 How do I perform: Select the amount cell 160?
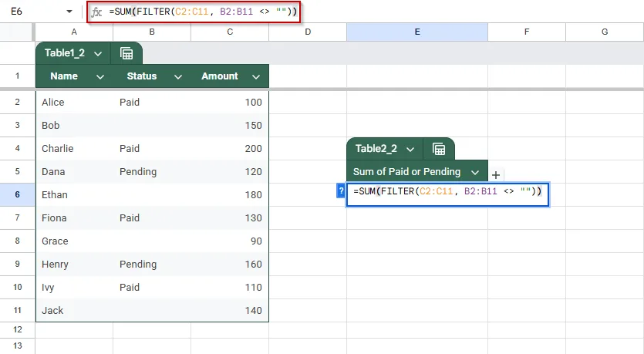click(230, 264)
